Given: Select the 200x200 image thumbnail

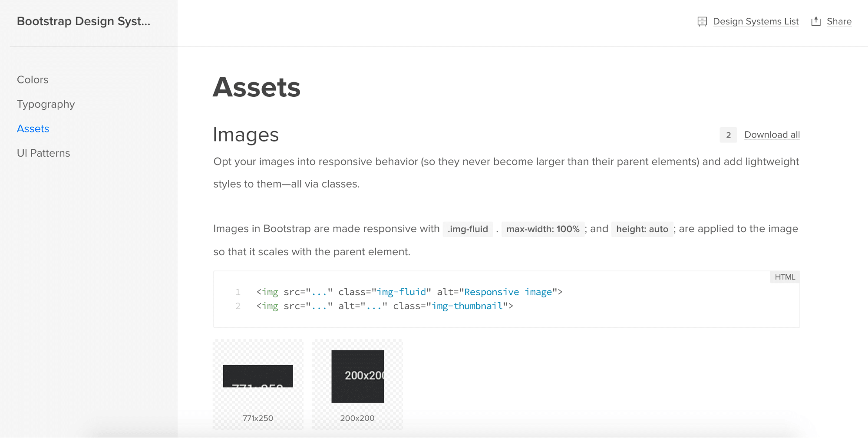Looking at the screenshot, I should (x=357, y=385).
